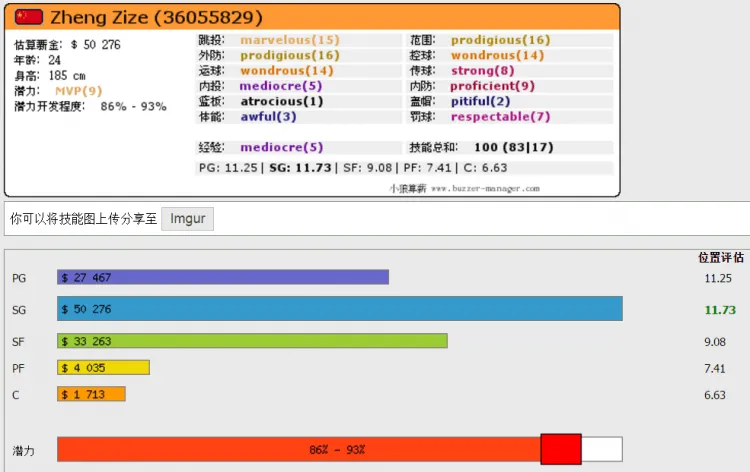Click the marvelous(15) jump shot skill
750x472 pixels.
pos(290,40)
